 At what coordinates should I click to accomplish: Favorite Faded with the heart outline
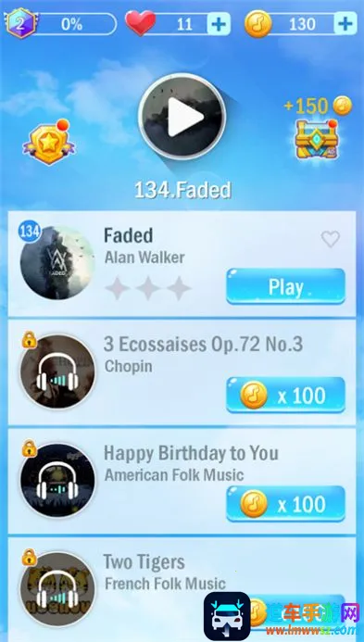pos(331,239)
